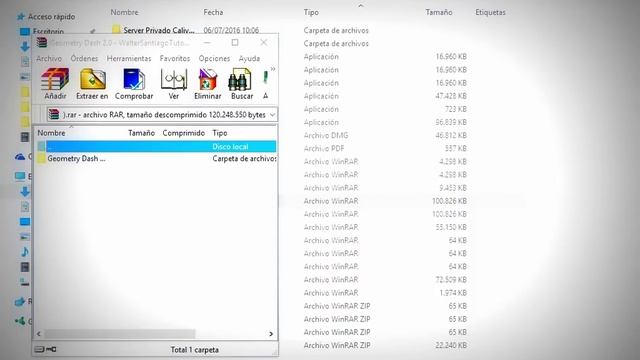Click 'Carpeta de archivos' type in WinRAR list
This screenshot has height=360, width=640.
[x=244, y=159]
